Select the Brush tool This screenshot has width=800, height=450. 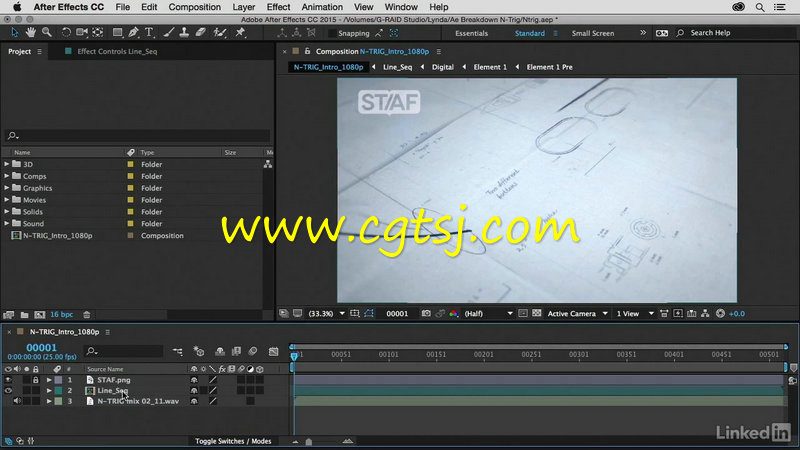(x=168, y=33)
